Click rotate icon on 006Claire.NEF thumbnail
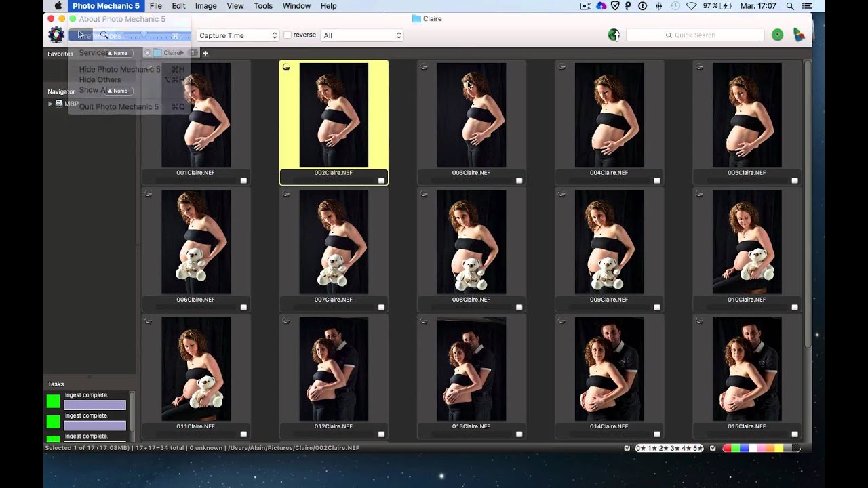Image resolution: width=868 pixels, height=488 pixels. [149, 194]
